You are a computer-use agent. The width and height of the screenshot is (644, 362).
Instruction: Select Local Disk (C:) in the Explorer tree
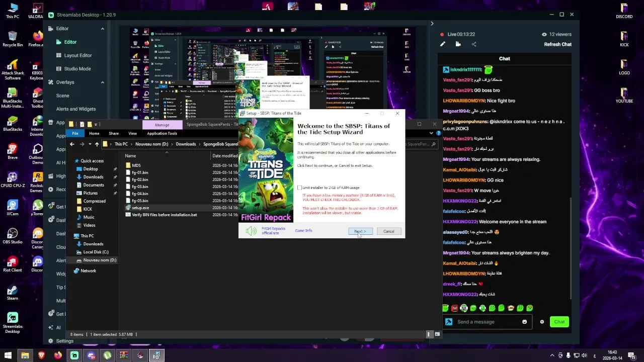pyautogui.click(x=96, y=252)
